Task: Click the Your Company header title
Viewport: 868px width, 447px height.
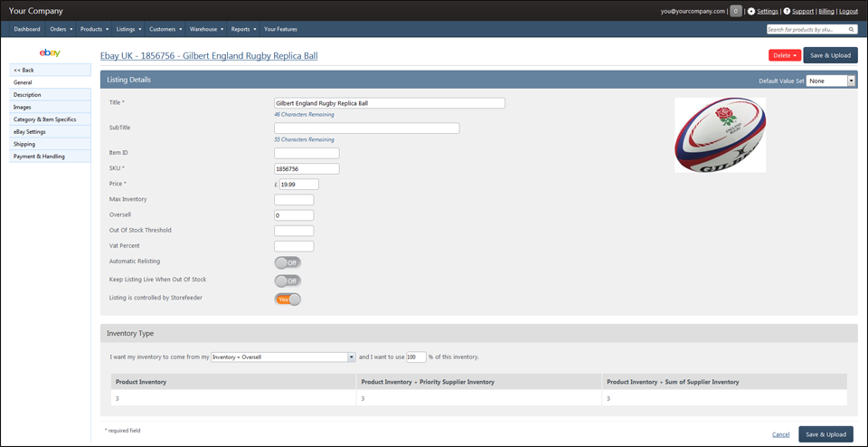Action: coord(36,11)
